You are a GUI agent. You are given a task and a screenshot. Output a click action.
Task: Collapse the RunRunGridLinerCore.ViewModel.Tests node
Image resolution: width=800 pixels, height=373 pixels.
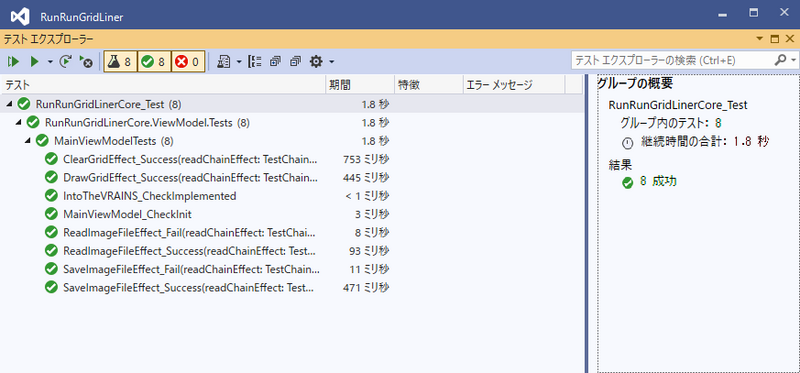tap(18, 122)
